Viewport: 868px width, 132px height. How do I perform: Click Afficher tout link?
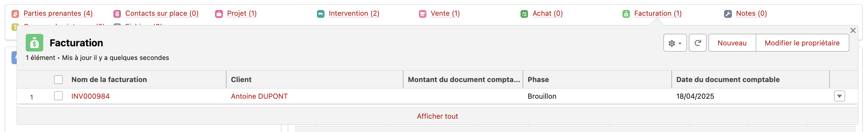coord(437,116)
